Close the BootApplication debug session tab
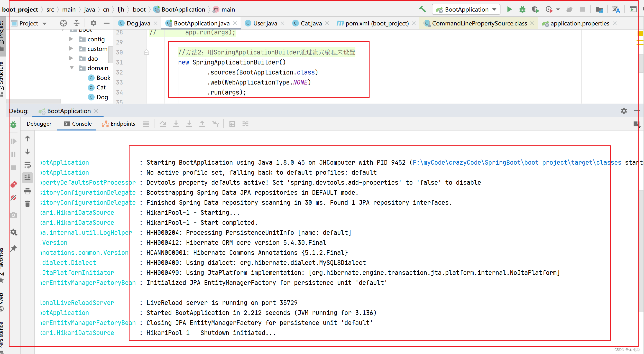Image resolution: width=644 pixels, height=354 pixels. click(x=96, y=111)
